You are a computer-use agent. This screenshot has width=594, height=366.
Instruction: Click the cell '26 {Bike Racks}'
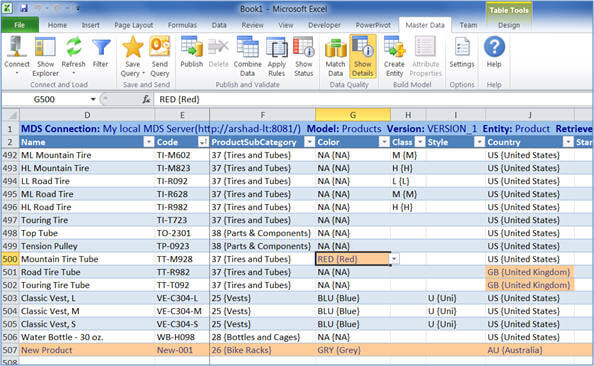(263, 350)
